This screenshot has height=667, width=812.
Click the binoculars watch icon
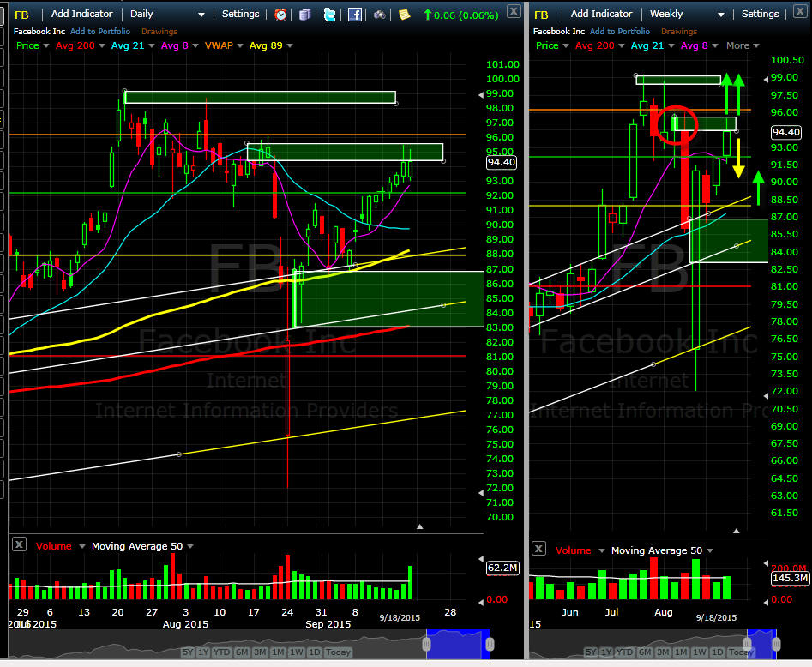(x=379, y=15)
